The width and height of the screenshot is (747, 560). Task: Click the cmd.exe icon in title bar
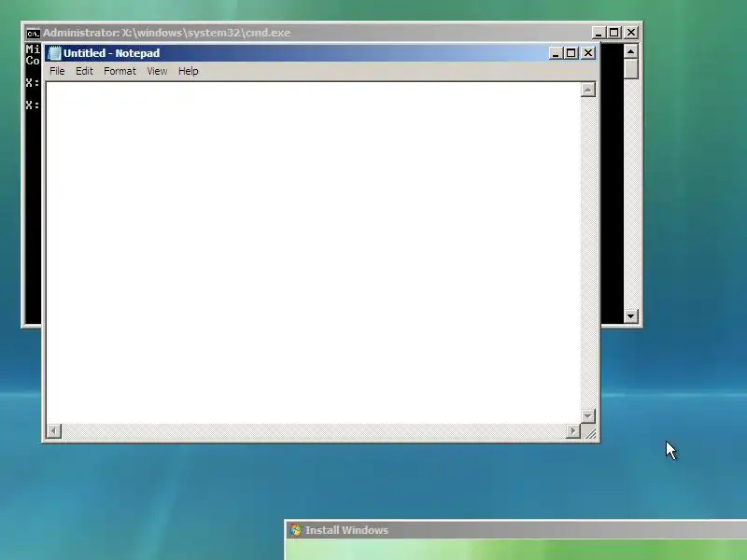(x=34, y=34)
